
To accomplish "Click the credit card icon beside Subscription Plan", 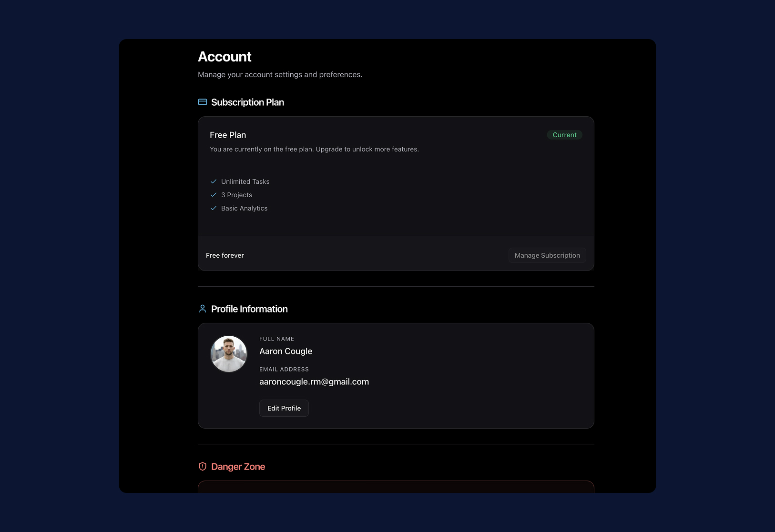I will (203, 102).
